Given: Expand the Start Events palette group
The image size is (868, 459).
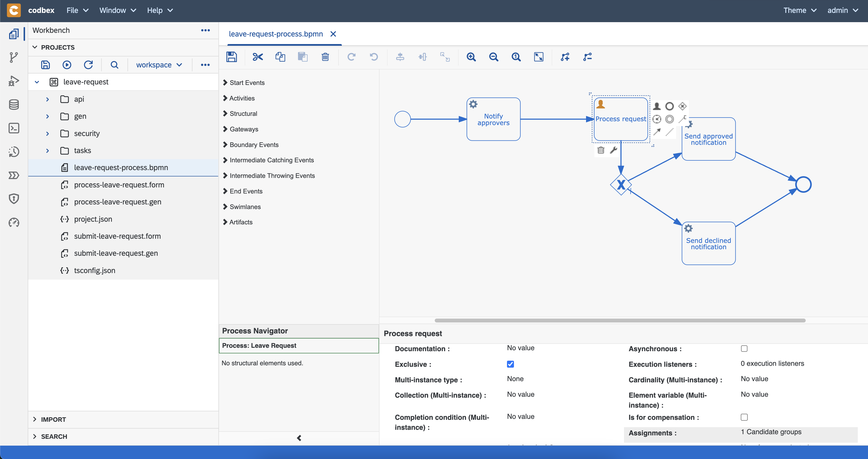Looking at the screenshot, I should tap(244, 83).
